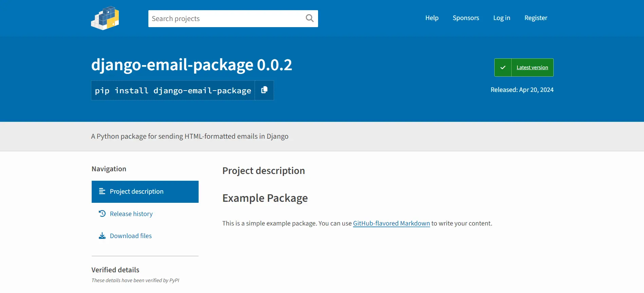Click the Project description lines icon
Screen dimensions: 644x293
click(x=102, y=191)
